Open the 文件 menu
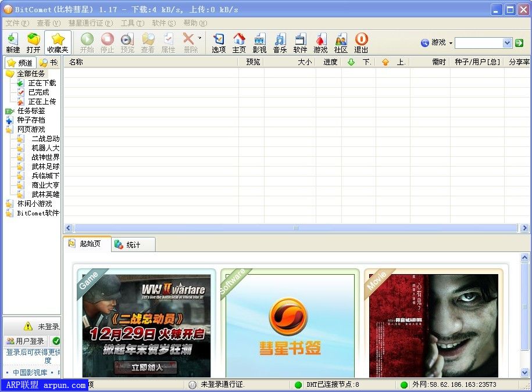The image size is (532, 392). click(x=17, y=23)
